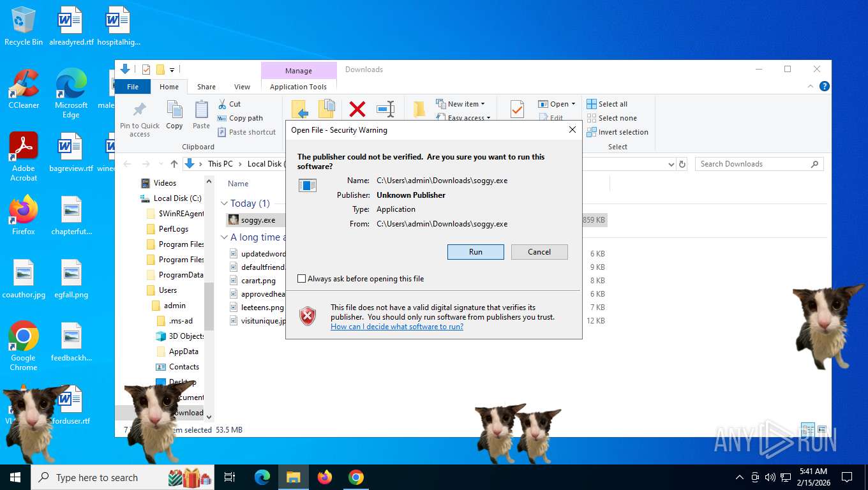Close the Security Warning dialog
Screen dimensions: 868x490
tap(572, 130)
